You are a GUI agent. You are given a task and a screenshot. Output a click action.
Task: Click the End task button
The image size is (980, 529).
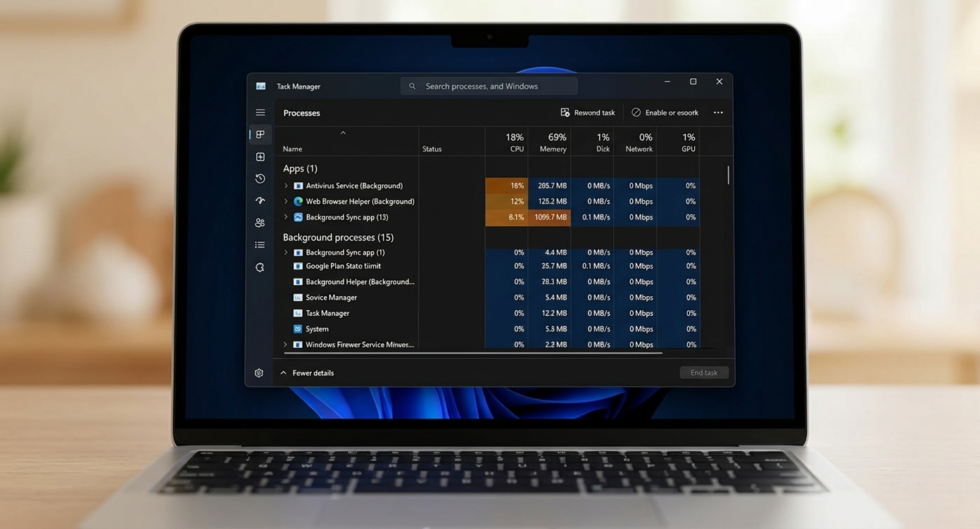coord(703,373)
